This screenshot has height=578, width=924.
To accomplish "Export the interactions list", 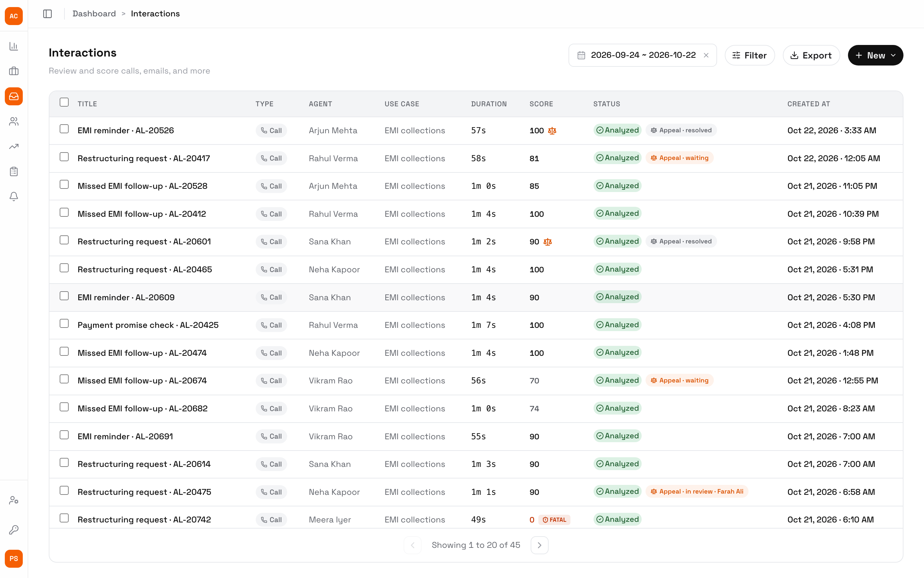I will 811,56.
